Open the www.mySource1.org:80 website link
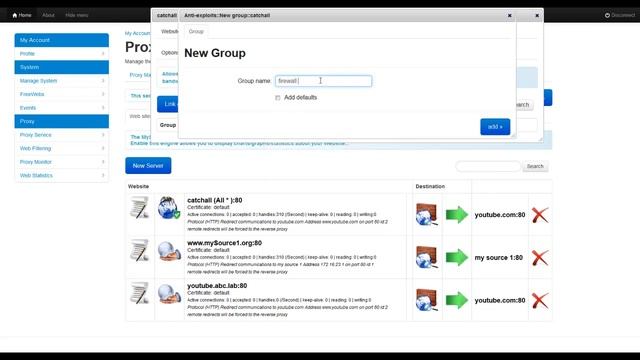The width and height of the screenshot is (640, 360). coord(224,243)
